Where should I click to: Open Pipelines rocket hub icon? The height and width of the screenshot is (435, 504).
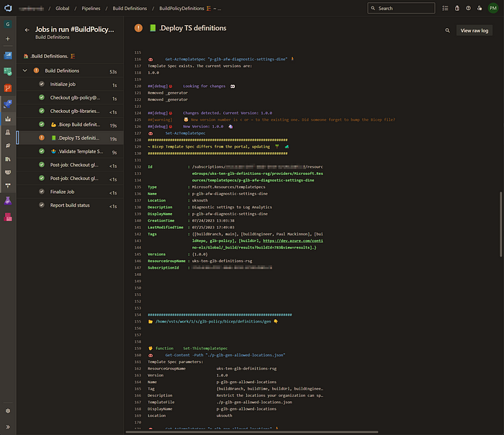pos(8,104)
